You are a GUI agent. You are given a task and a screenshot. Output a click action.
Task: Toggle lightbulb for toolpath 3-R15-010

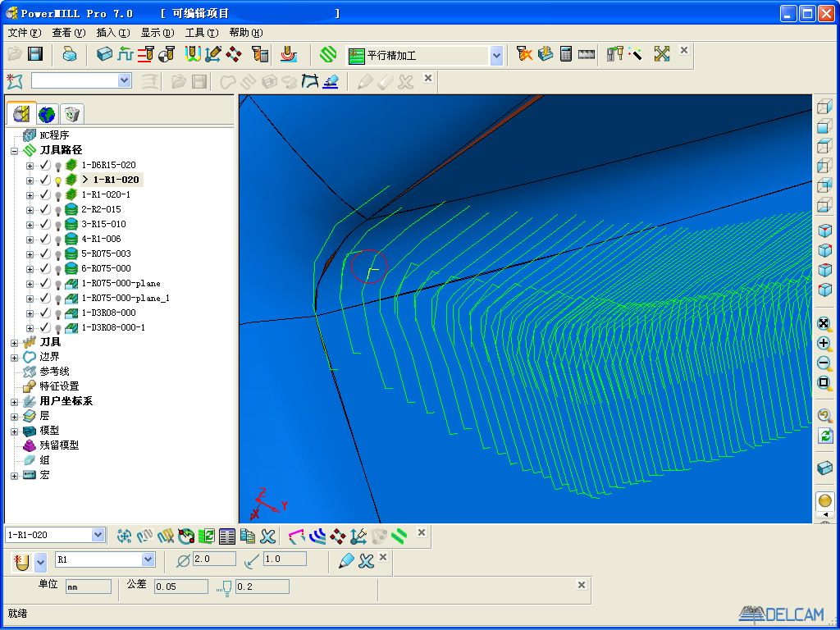click(58, 225)
